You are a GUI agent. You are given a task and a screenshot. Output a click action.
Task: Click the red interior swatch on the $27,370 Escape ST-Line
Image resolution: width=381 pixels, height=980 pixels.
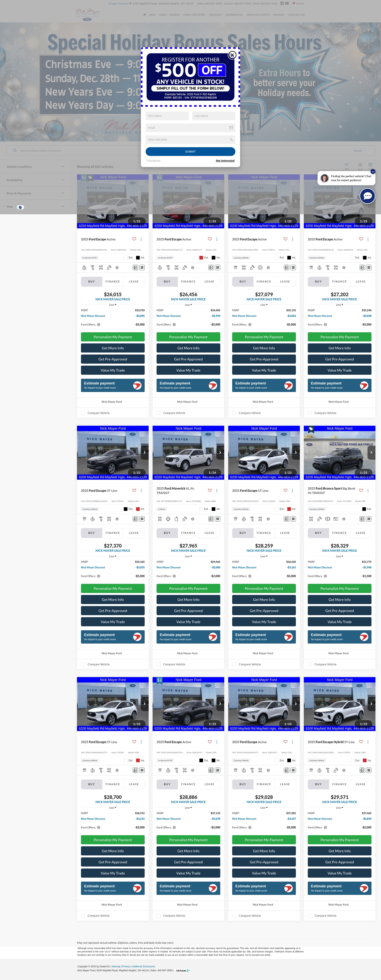(x=138, y=509)
